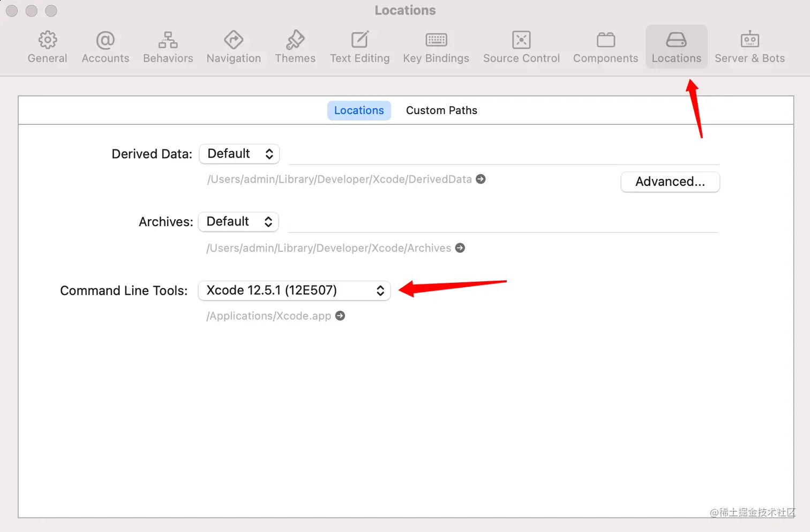Viewport: 810px width, 532px height.
Task: Open the Behaviors preferences pane
Action: (x=168, y=47)
